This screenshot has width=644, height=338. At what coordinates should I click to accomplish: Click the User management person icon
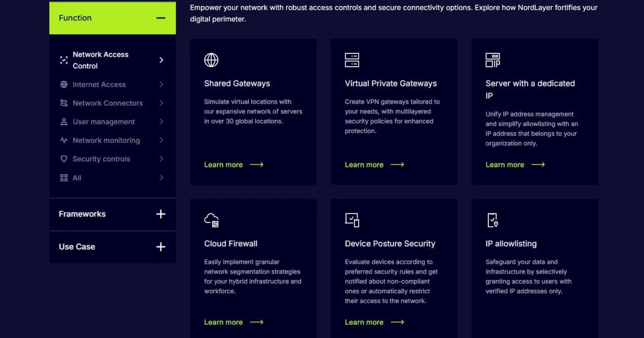click(64, 122)
